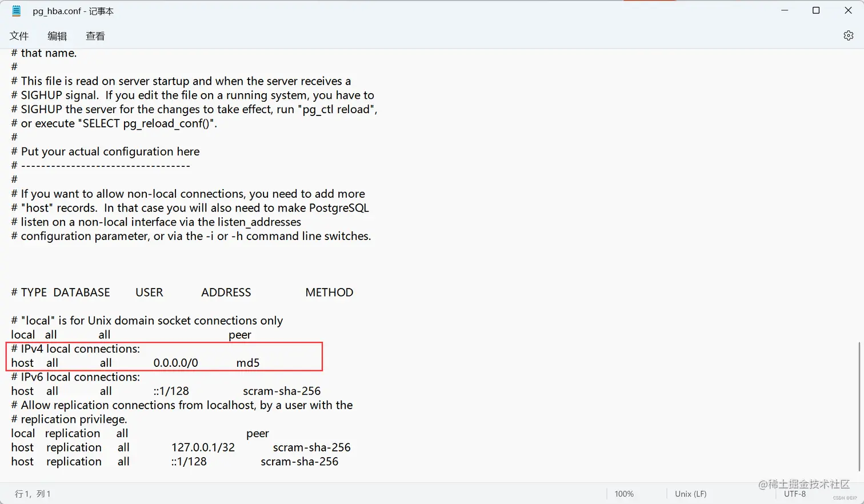Image resolution: width=864 pixels, height=504 pixels.
Task: Click scram-sha-256 on the ::1/128 replication line
Action: (299, 462)
